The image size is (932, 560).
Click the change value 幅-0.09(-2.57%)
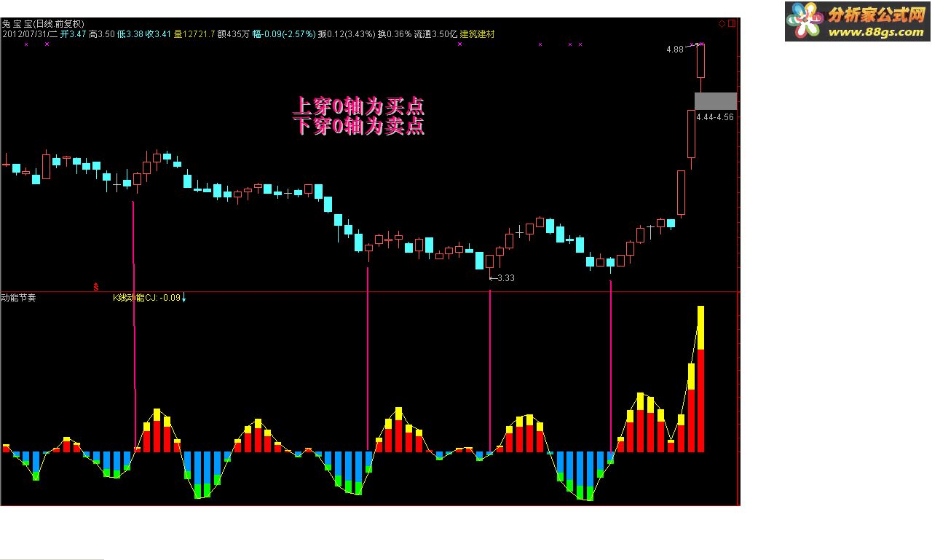pos(285,33)
